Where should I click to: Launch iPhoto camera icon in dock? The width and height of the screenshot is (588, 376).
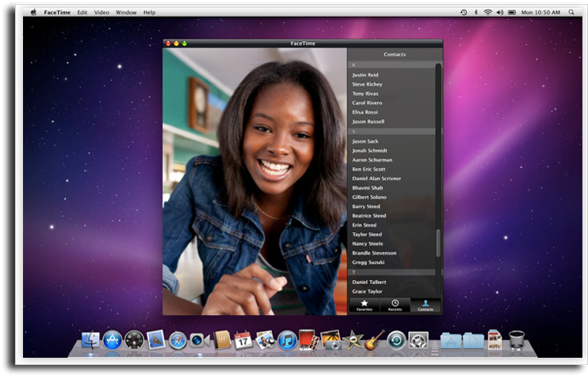(x=330, y=340)
